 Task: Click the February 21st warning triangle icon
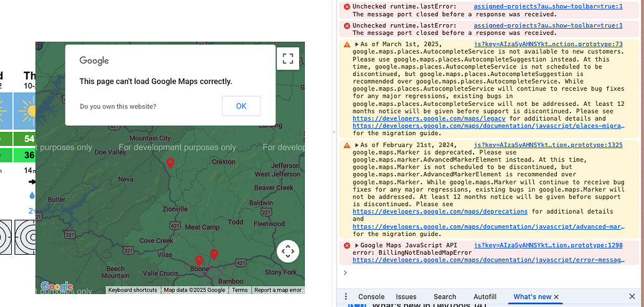click(347, 145)
